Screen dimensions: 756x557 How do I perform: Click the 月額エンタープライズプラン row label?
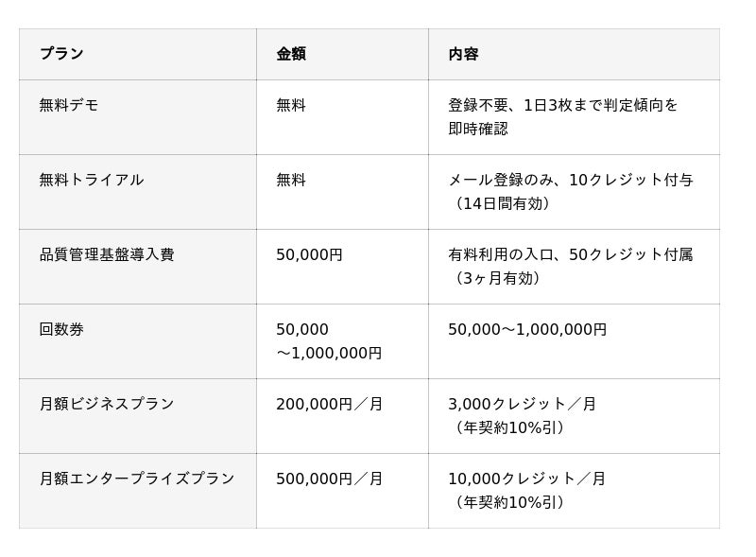click(137, 479)
